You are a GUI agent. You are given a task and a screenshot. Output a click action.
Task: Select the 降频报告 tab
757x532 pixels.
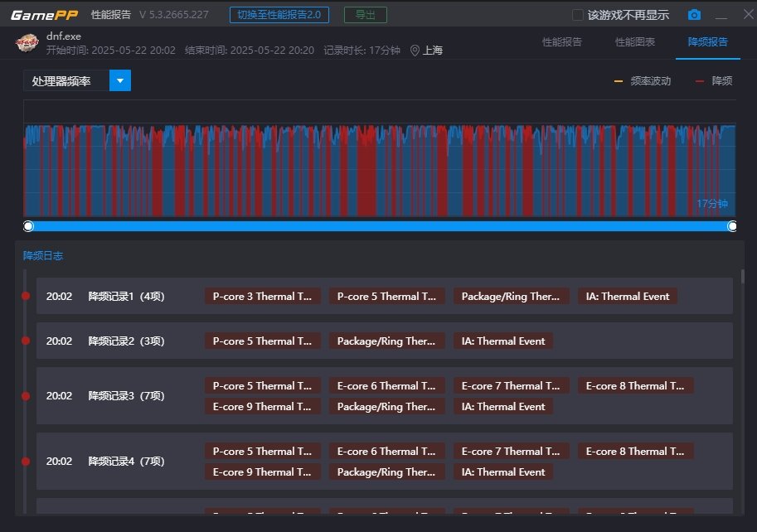tap(707, 42)
